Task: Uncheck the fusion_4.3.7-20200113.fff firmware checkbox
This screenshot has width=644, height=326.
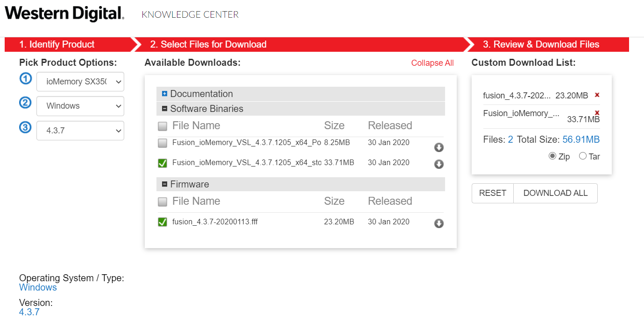Action: (162, 222)
